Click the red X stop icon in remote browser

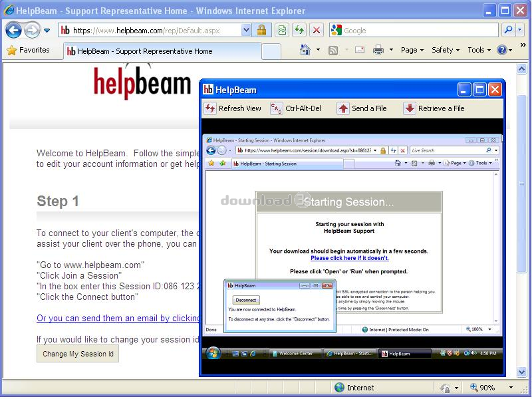click(x=403, y=150)
